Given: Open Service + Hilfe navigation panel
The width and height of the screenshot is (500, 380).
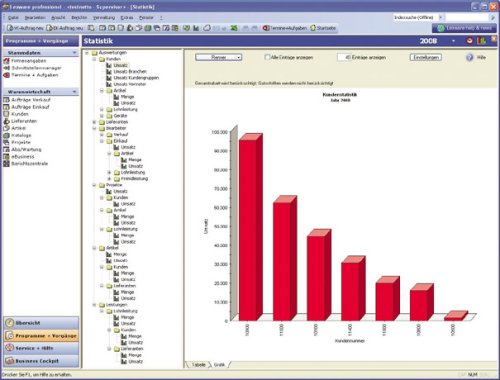Looking at the screenshot, I should click(41, 348).
